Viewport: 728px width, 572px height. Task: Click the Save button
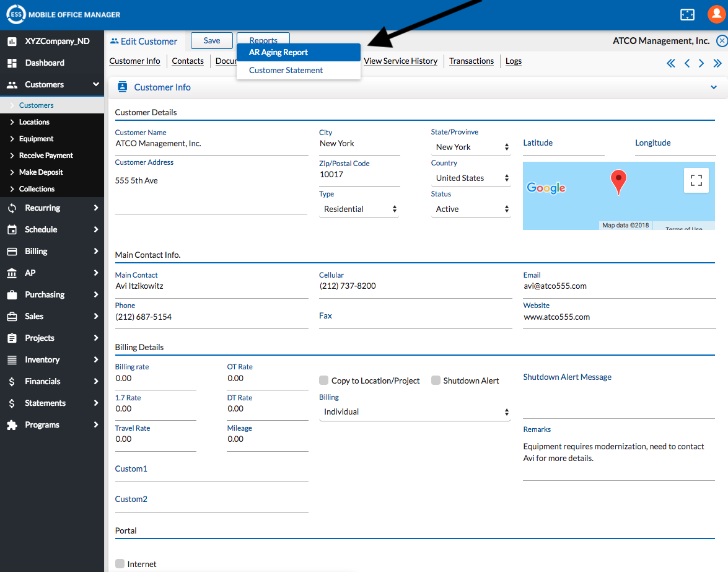coord(211,41)
